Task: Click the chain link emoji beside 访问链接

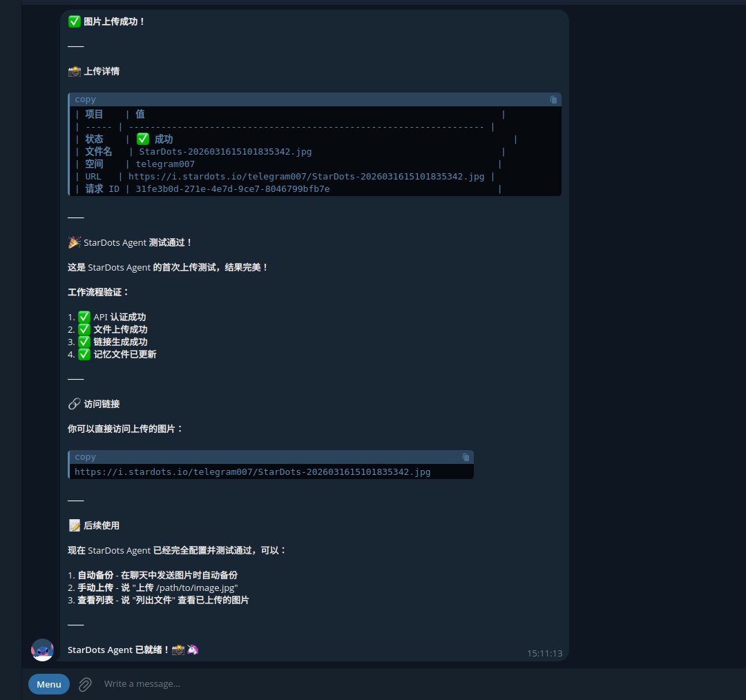Action: pos(75,404)
